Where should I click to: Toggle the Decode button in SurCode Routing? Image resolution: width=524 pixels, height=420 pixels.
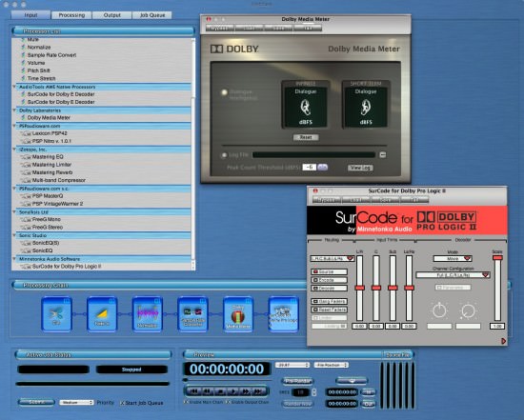(330, 288)
